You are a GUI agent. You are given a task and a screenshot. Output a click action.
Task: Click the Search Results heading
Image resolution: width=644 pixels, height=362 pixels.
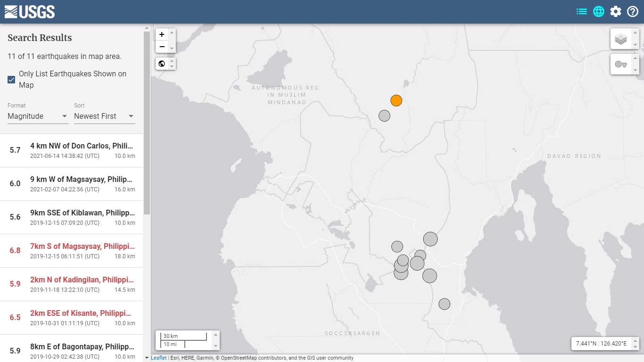pos(40,38)
